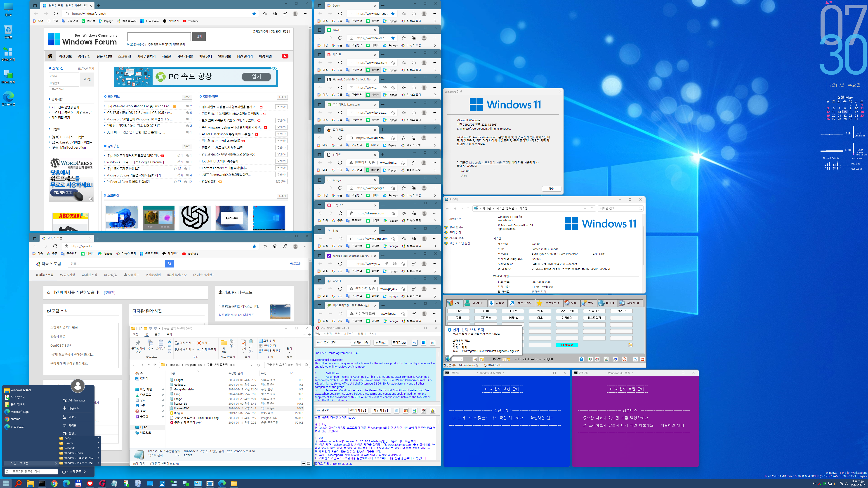
Task: Expand the 시스템 종료 arrow in start menu
Action: (x=85, y=472)
